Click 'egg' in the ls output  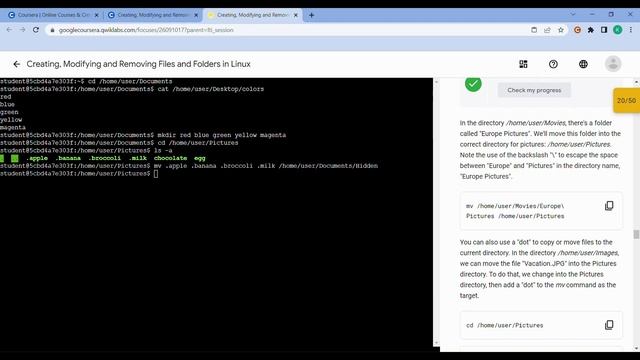click(x=200, y=158)
